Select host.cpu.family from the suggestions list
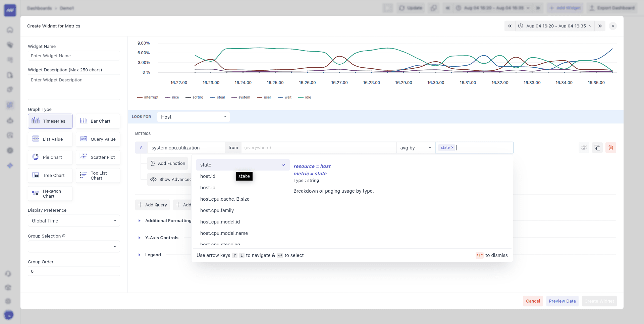Viewport: 644px width, 324px height. 217,210
